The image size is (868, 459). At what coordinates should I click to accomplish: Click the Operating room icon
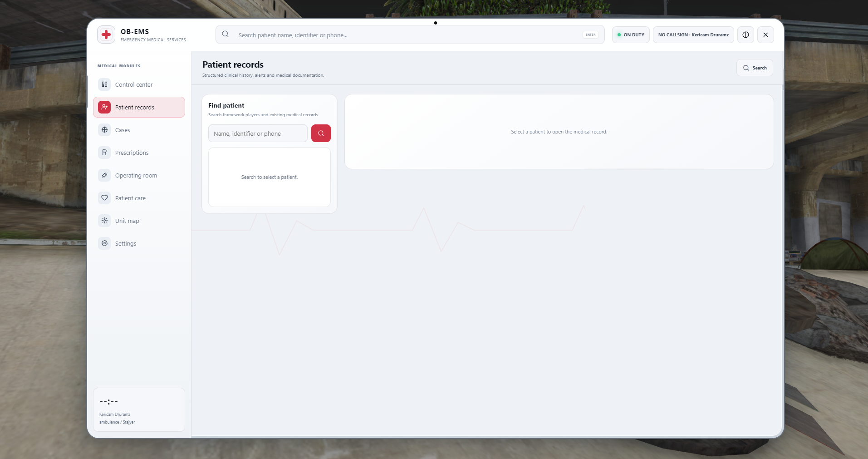coord(104,175)
